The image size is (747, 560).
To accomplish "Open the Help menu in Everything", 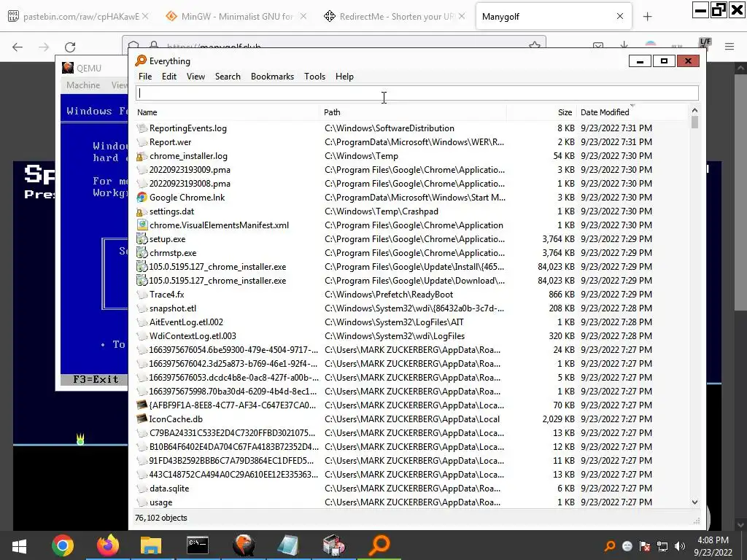I will click(344, 77).
